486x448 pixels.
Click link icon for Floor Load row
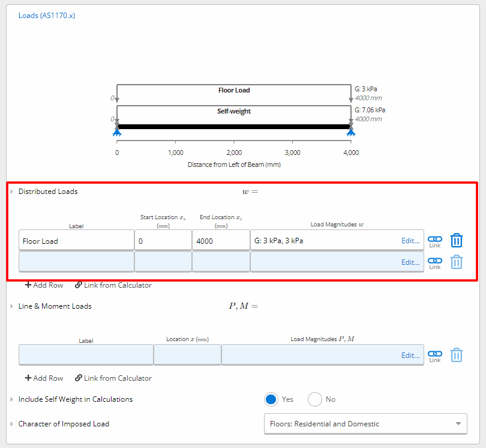point(435,241)
